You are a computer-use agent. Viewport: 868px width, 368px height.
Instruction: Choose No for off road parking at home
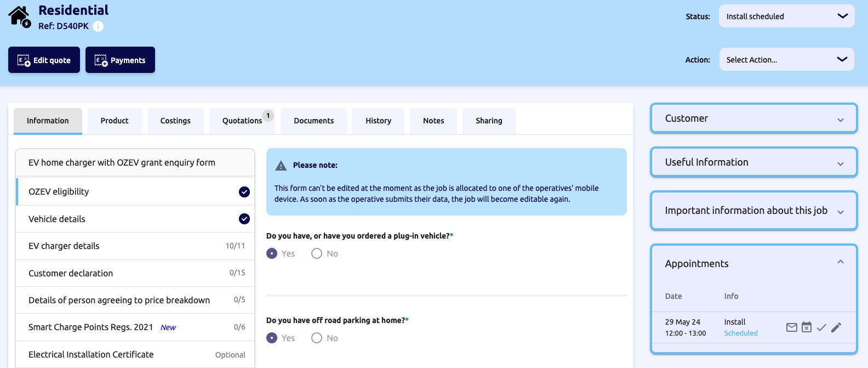[317, 338]
